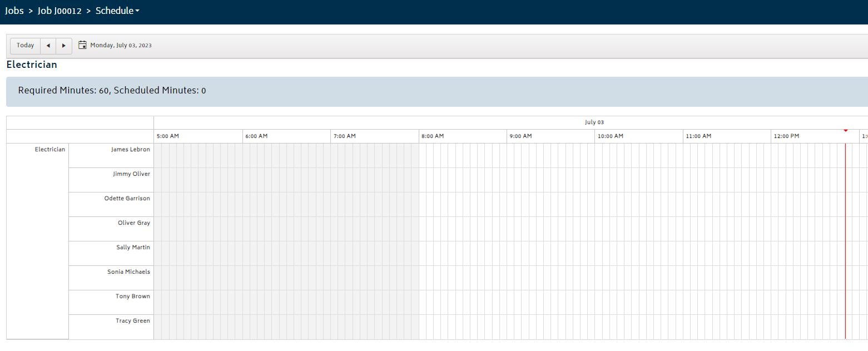Click the red current-time marker triangle
The height and width of the screenshot is (351, 868).
click(x=845, y=131)
